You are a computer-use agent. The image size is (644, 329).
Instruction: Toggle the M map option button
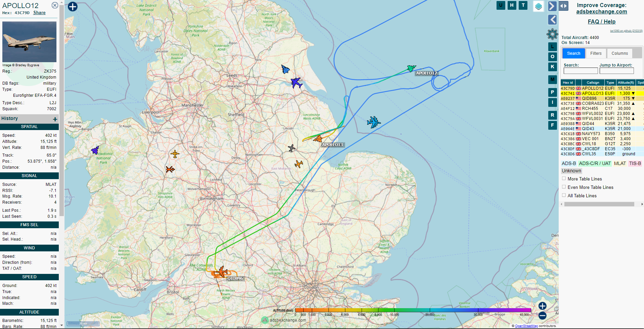pos(552,80)
